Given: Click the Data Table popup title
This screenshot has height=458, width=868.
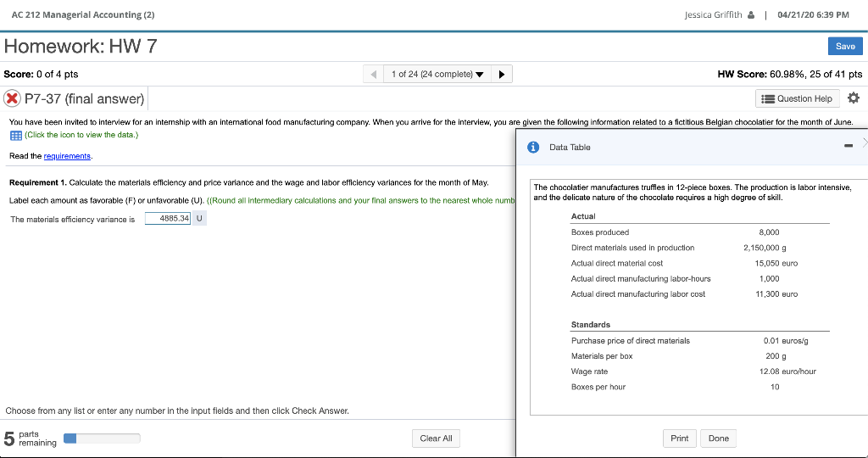Looking at the screenshot, I should pyautogui.click(x=570, y=148).
